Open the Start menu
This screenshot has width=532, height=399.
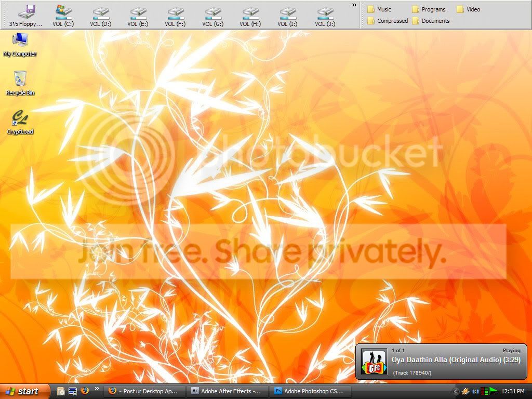(x=24, y=391)
